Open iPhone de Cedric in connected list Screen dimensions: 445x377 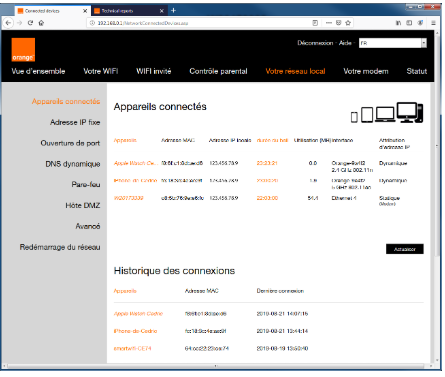[135, 180]
